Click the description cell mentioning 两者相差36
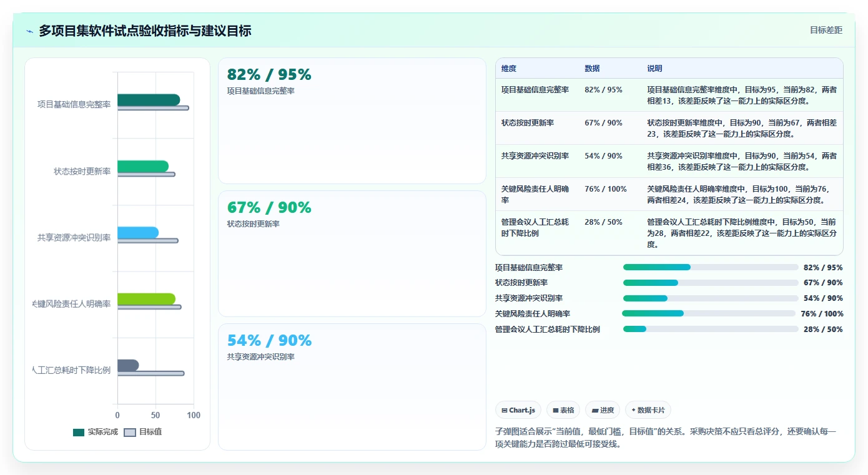This screenshot has height=475, width=868. (x=742, y=162)
